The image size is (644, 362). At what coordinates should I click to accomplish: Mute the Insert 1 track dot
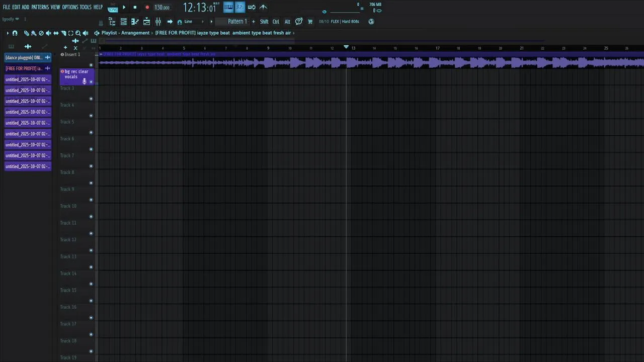coord(91,65)
